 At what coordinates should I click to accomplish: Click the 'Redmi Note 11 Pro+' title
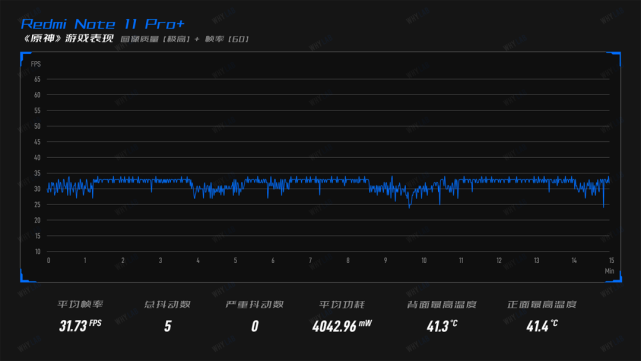pos(103,24)
